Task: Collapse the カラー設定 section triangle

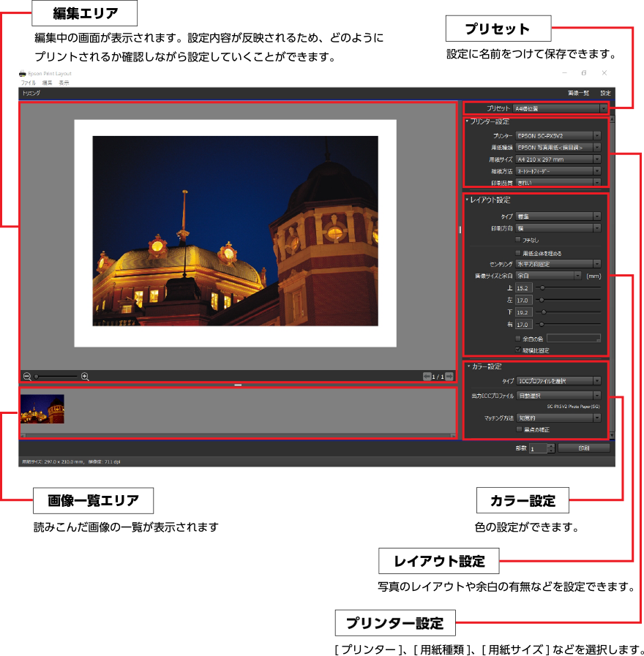Action: pos(468,366)
